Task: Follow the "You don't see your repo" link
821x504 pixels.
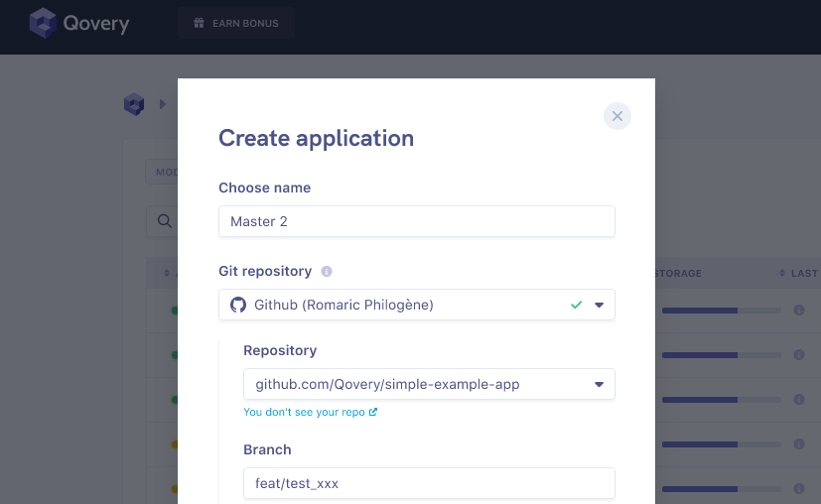Action: coord(310,412)
